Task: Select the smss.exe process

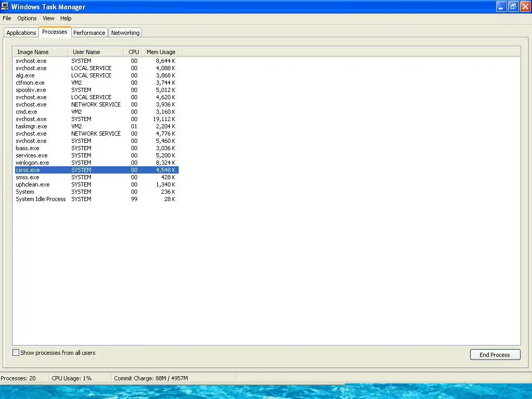Action: [x=96, y=177]
